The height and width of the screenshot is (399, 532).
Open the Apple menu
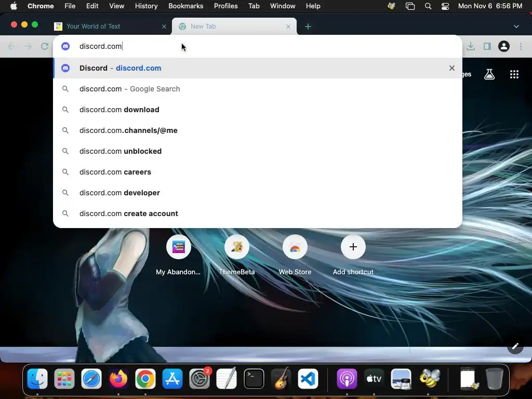pyautogui.click(x=14, y=6)
